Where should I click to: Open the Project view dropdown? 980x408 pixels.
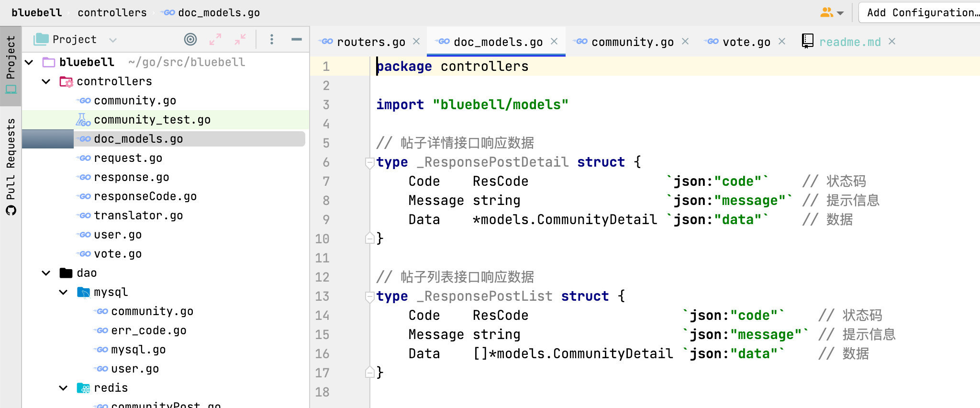(x=75, y=39)
